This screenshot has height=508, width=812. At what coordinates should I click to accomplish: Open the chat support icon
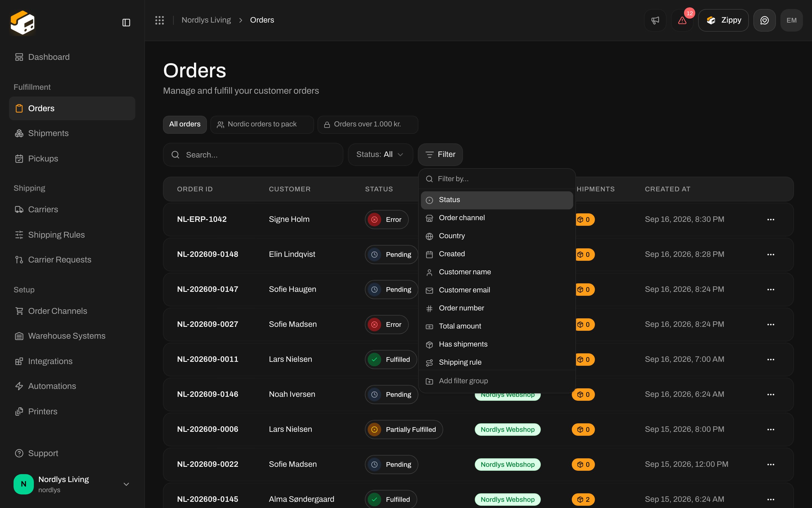pos(764,20)
